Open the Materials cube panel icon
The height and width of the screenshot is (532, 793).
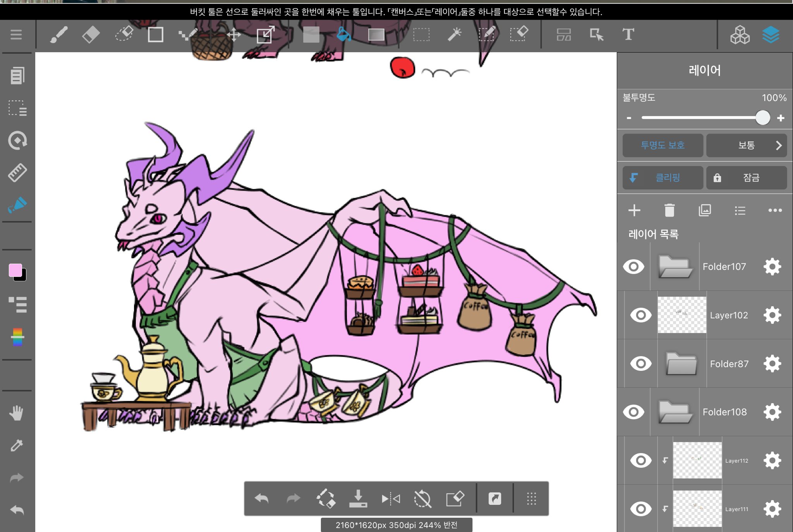(740, 35)
